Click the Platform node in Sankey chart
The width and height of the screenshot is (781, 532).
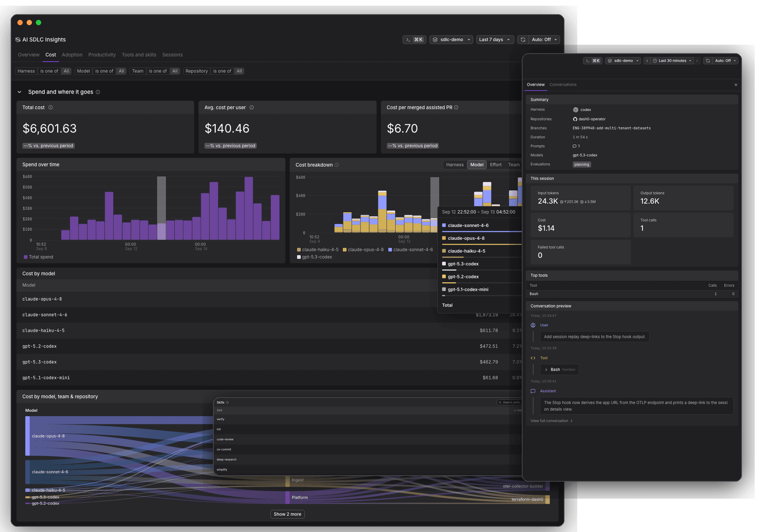(288, 498)
